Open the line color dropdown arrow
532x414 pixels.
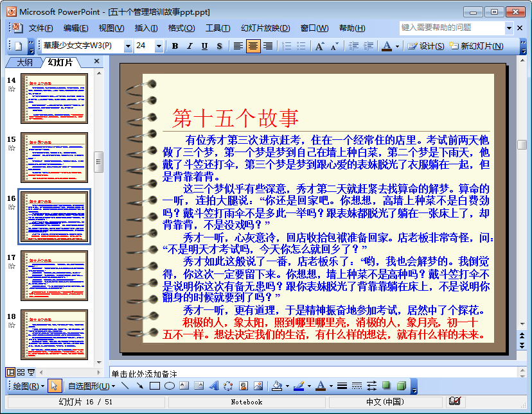click(x=309, y=386)
